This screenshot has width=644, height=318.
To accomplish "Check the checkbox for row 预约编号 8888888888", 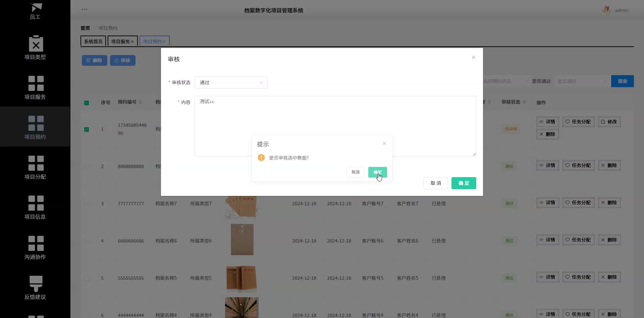I will (x=87, y=167).
